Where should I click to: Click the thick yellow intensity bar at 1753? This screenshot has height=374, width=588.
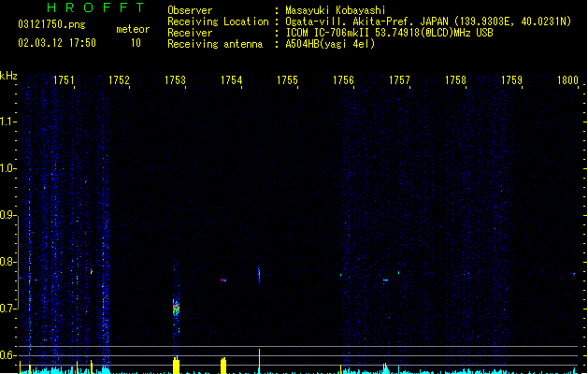tap(176, 366)
